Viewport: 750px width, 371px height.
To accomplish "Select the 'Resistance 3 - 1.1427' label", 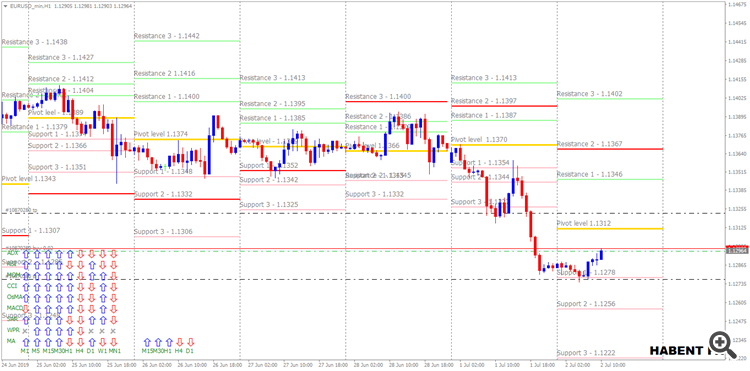I will click(61, 57).
